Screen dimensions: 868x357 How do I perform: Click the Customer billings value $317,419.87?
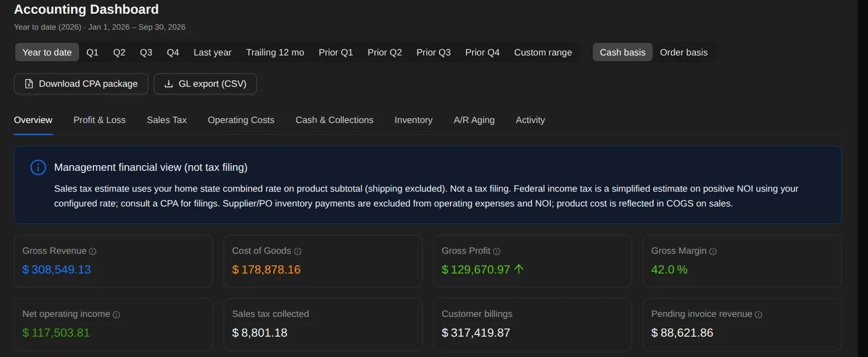pyautogui.click(x=476, y=333)
